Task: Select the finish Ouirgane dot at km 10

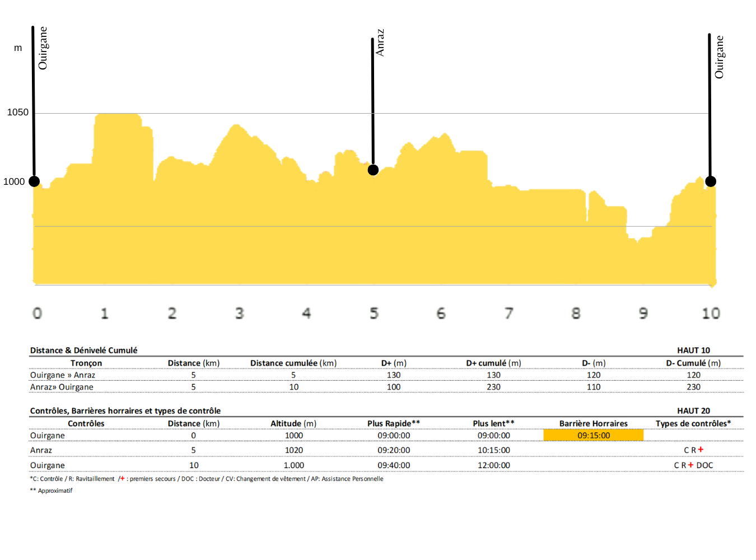Action: tap(710, 181)
